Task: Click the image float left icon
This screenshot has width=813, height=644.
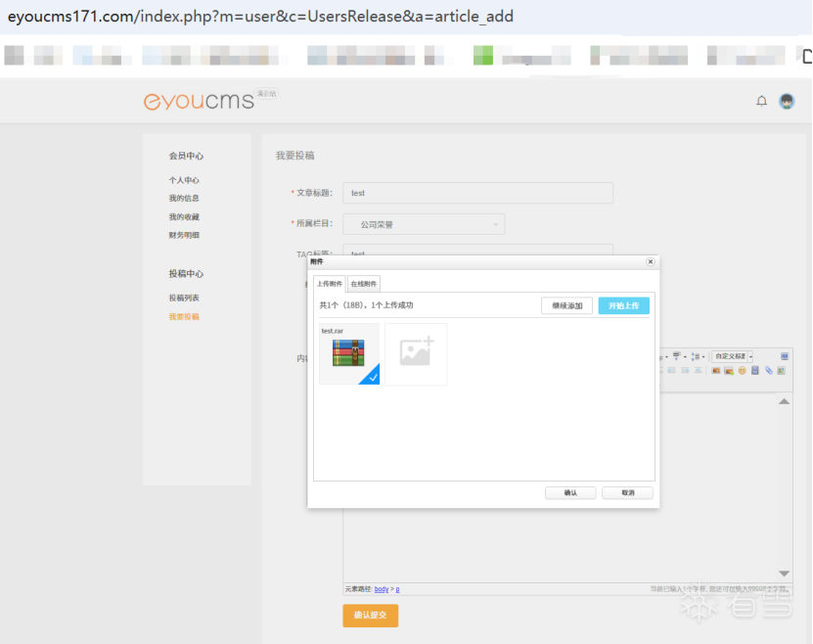Action: (x=671, y=370)
